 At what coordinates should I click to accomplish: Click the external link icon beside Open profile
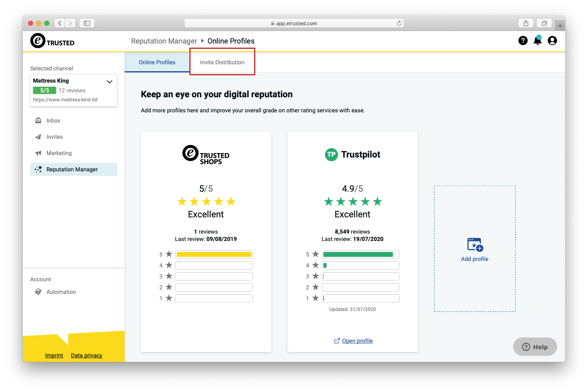pyautogui.click(x=337, y=341)
